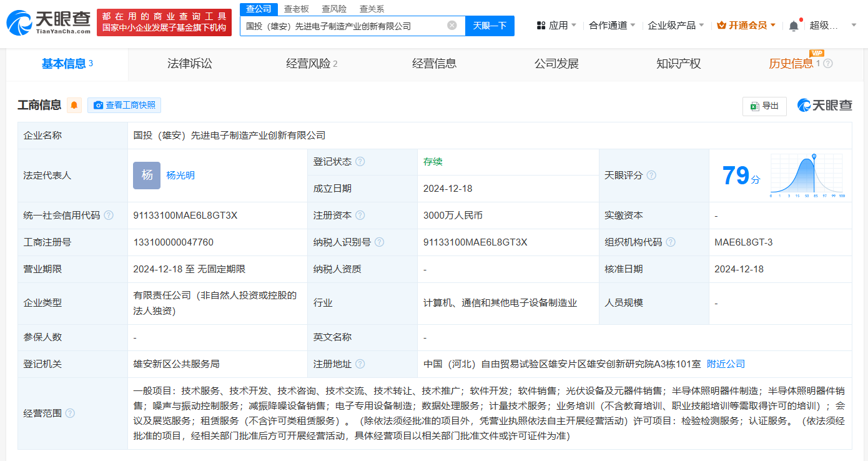
Task: Select the 查老板 search tab
Action: (296, 9)
